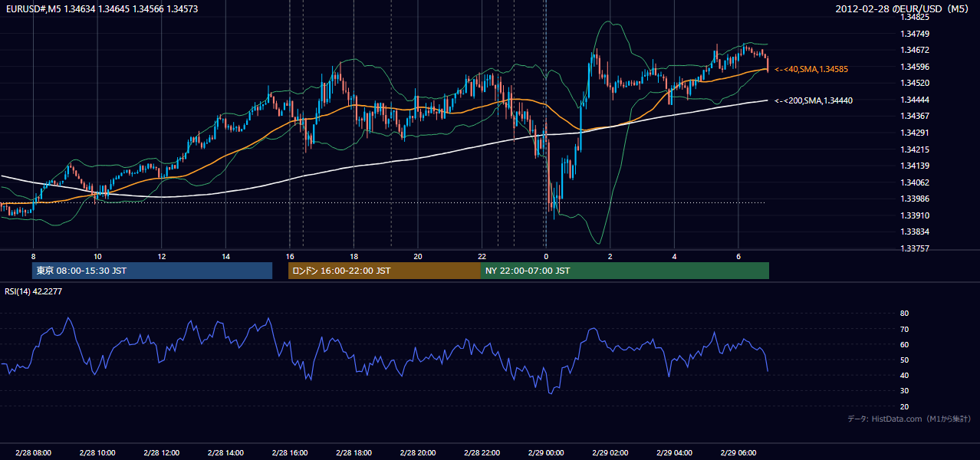The height and width of the screenshot is (460, 980).
Task: Click the bottom timestamp 2/29 02:00
Action: pos(610,453)
